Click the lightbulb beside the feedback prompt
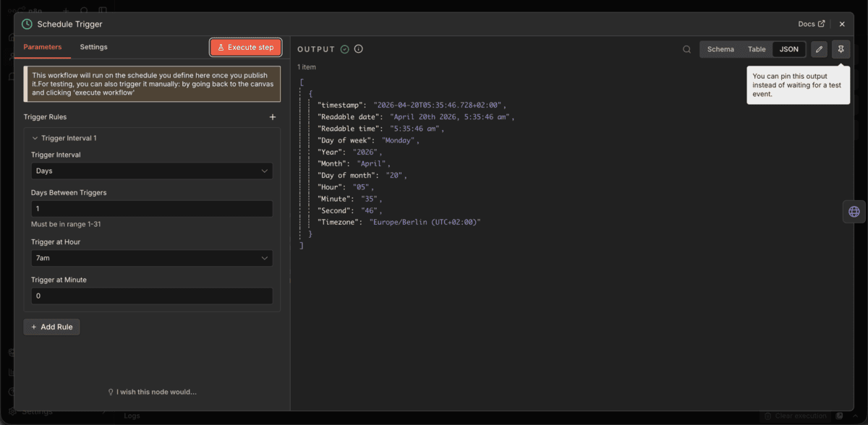The image size is (868, 425). 110,392
